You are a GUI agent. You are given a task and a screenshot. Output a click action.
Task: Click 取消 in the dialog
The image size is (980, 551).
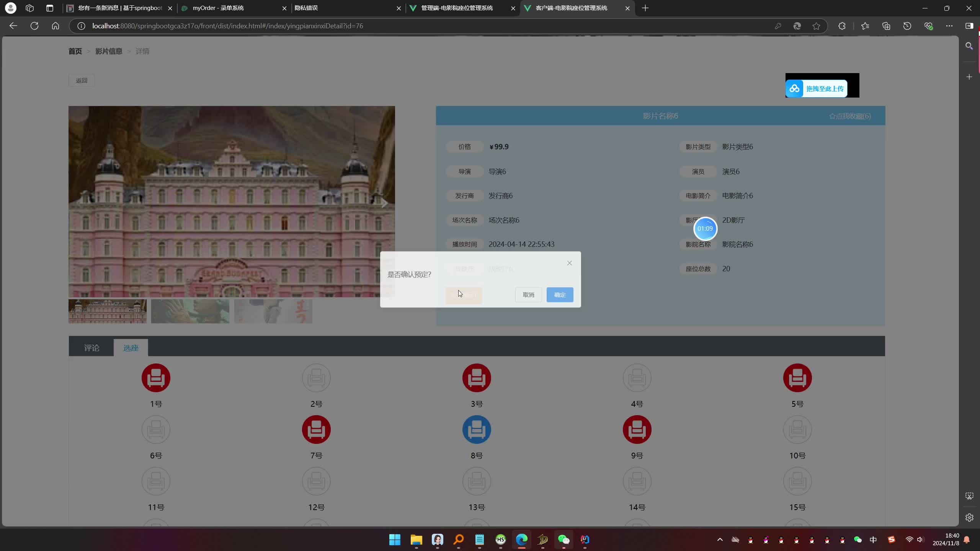coord(528,295)
